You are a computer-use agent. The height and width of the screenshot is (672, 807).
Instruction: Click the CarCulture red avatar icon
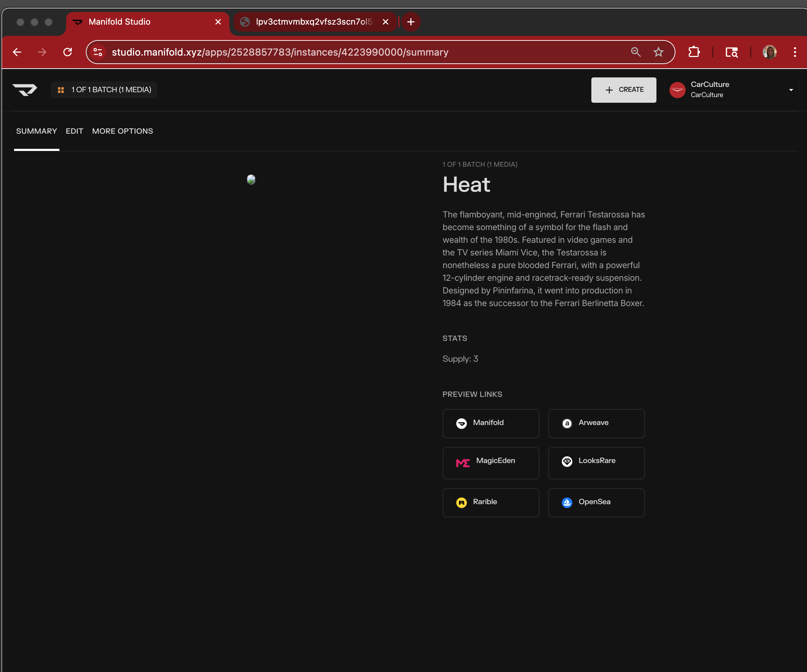point(677,90)
